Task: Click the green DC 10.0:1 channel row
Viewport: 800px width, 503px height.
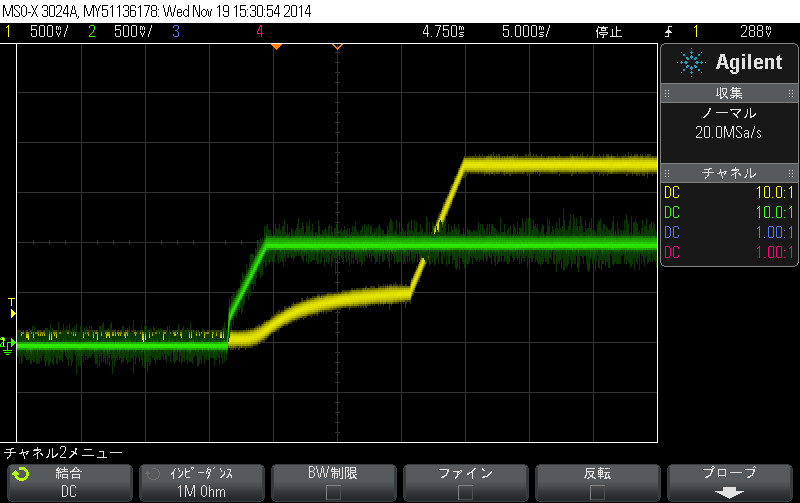Action: pos(729,212)
